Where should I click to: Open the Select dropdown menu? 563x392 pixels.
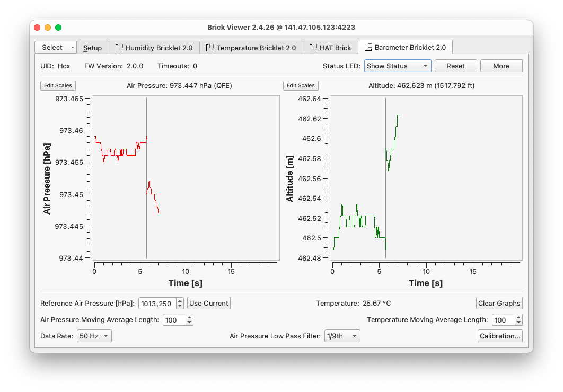tap(56, 48)
